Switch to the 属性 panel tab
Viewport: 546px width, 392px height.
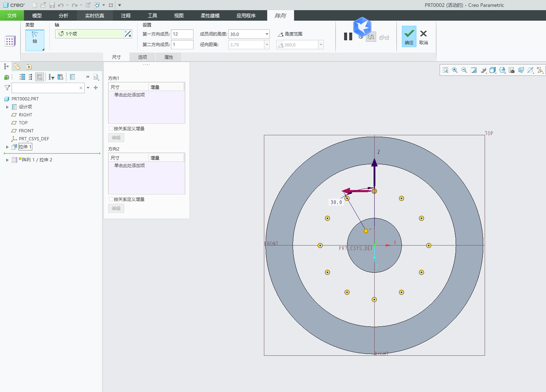click(169, 57)
